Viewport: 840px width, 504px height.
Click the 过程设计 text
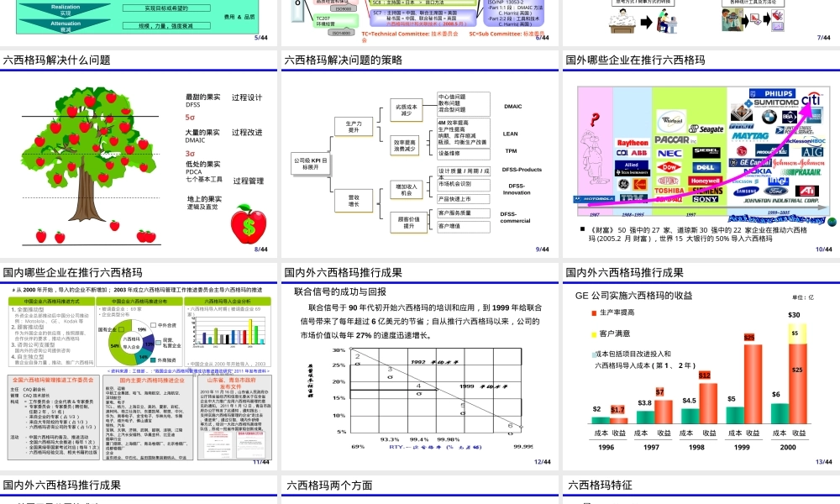click(x=247, y=97)
